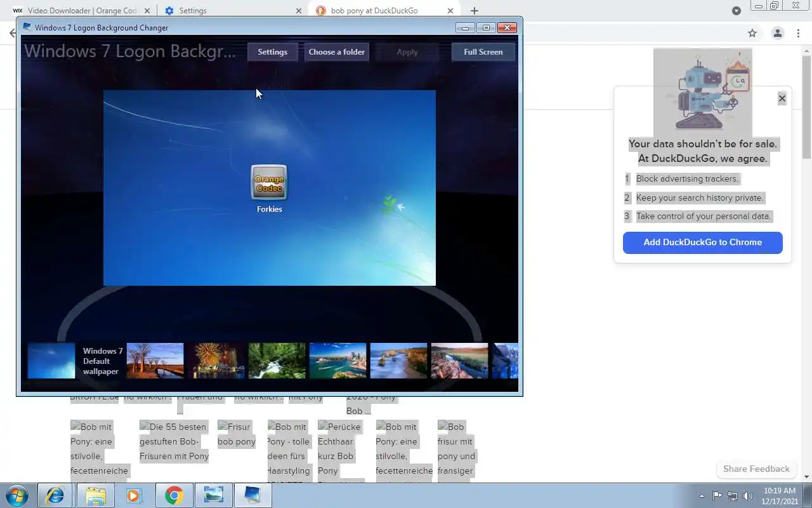Select the Windows 7 Default wallpaper thumbnail

pos(51,361)
